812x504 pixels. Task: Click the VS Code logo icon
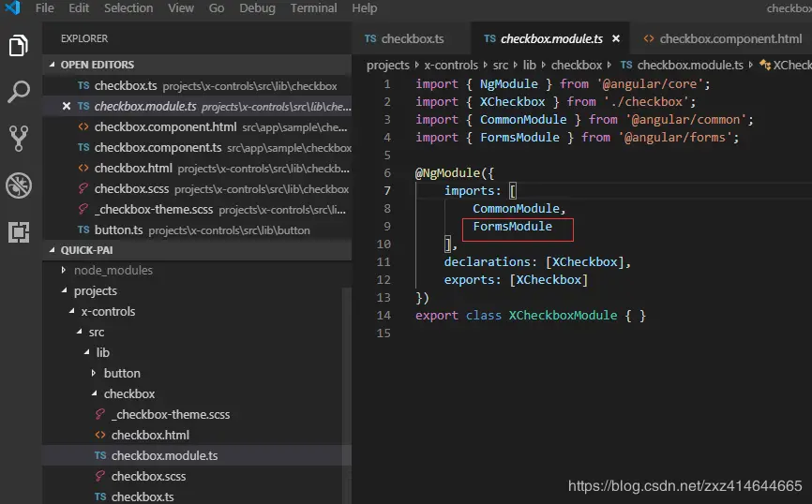pyautogui.click(x=12, y=7)
